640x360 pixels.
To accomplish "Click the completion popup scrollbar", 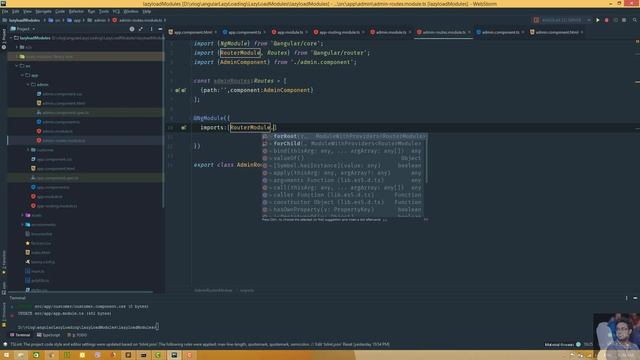I will tap(426, 159).
